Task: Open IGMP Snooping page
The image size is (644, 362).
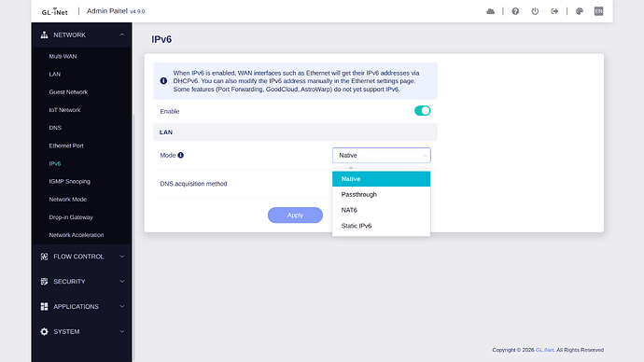Action: click(x=69, y=181)
